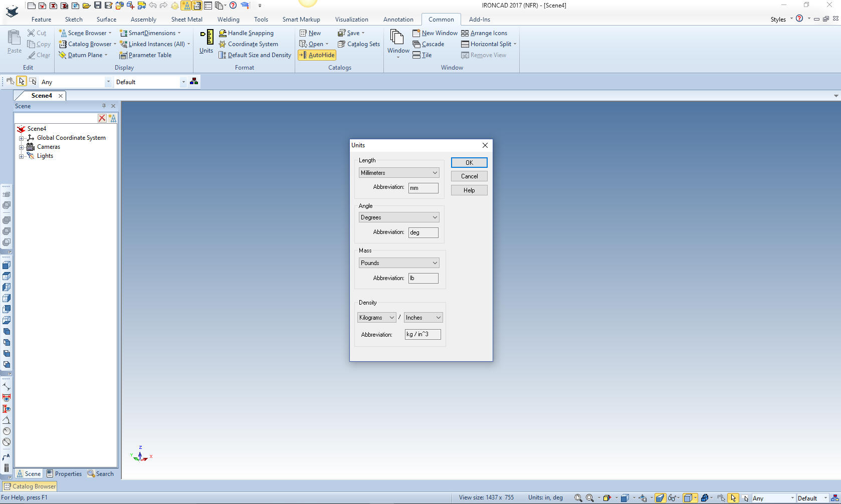The width and height of the screenshot is (841, 504).
Task: Toggle the Catalog Browser panel tab
Action: [x=30, y=486]
